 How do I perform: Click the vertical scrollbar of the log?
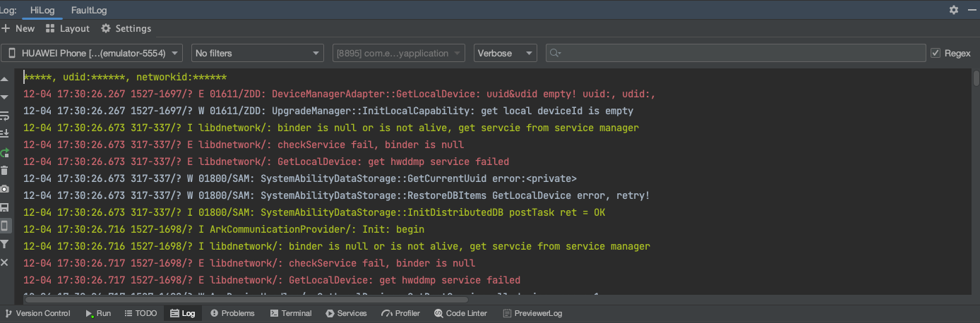click(x=976, y=78)
